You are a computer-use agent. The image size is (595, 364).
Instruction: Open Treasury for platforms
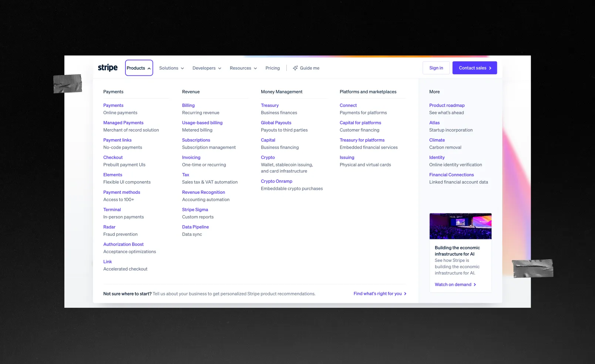(362, 140)
